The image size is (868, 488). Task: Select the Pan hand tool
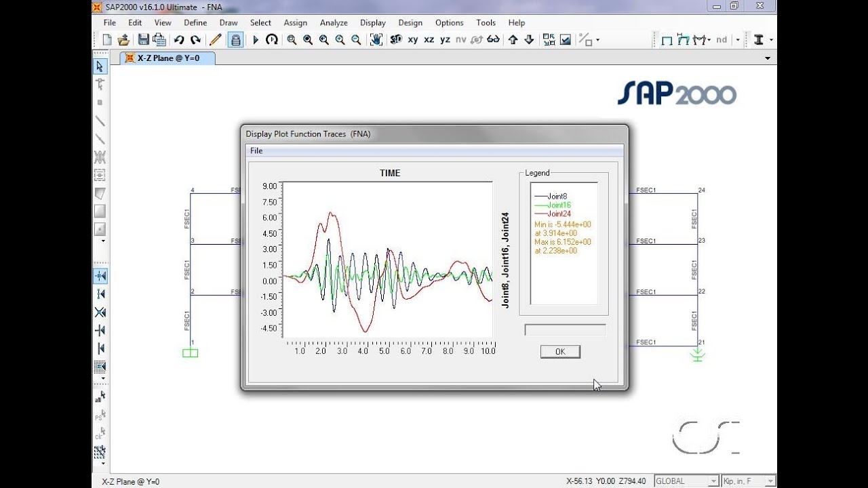376,40
